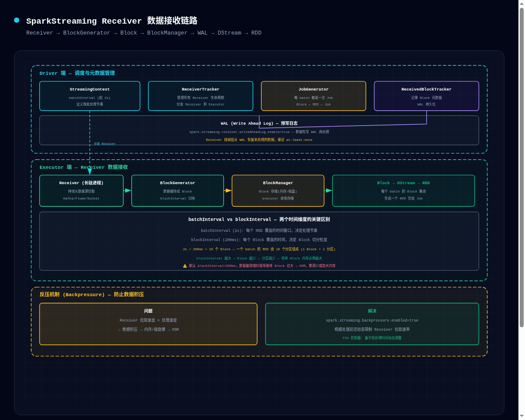Click the green 解决 box title
The width and height of the screenshot is (525, 420).
(x=372, y=311)
